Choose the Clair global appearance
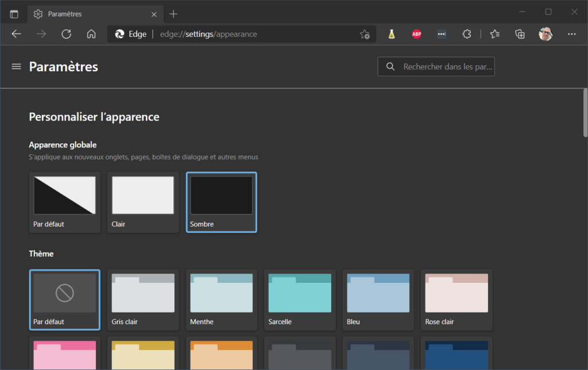Image resolution: width=588 pixels, height=370 pixels. 143,202
